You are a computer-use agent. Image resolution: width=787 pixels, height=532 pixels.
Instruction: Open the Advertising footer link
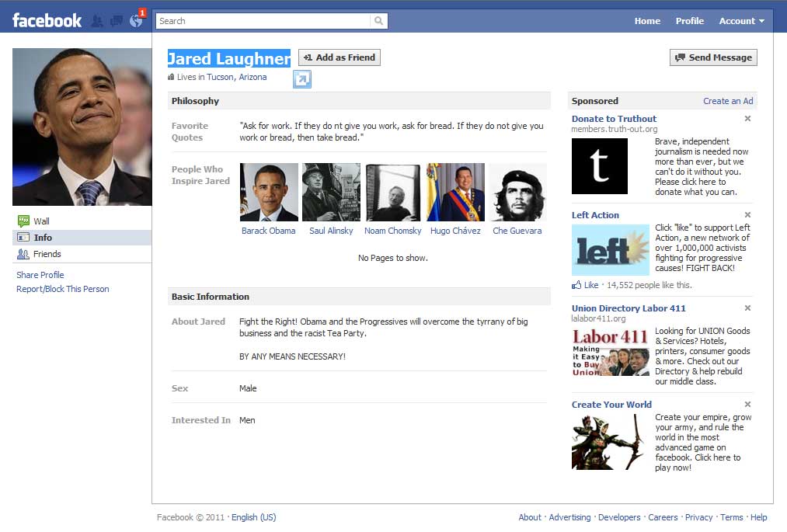coord(569,517)
